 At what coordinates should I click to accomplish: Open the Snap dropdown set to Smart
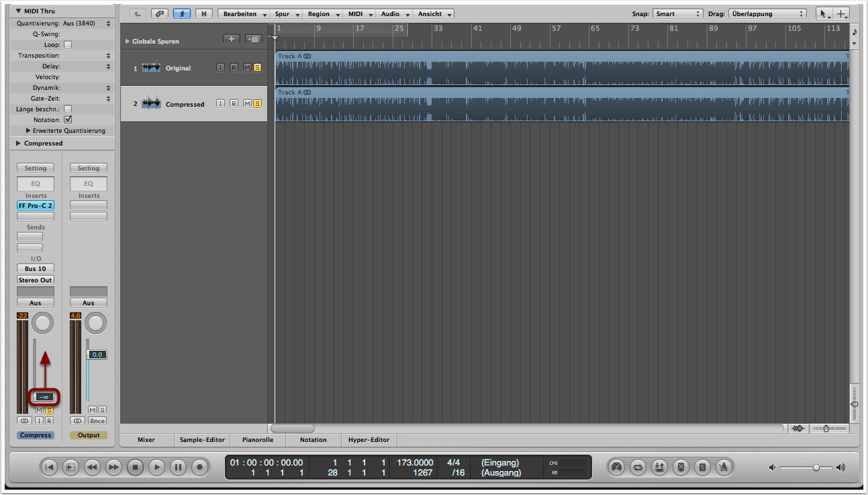(677, 13)
